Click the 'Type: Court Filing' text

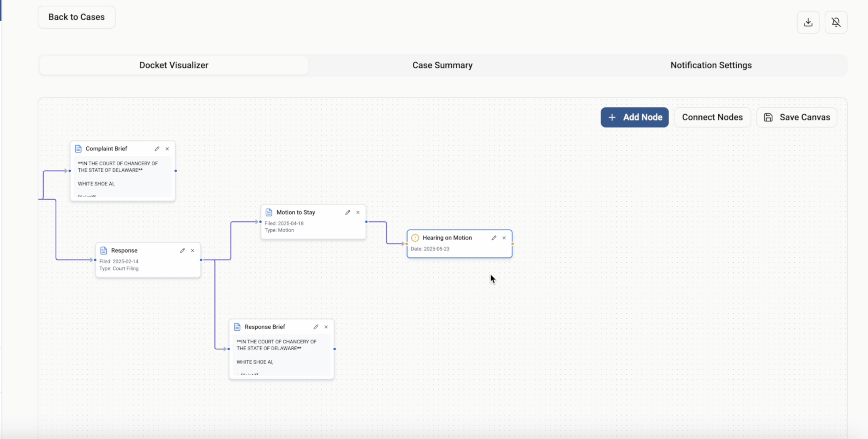(x=119, y=268)
